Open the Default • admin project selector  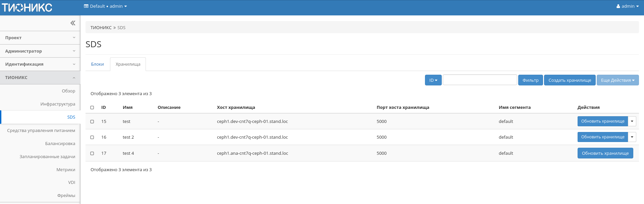click(105, 6)
